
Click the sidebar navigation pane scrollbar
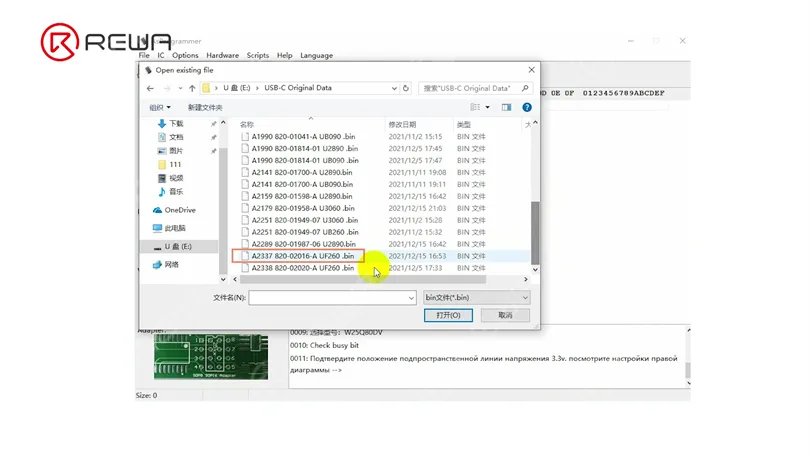(223, 211)
